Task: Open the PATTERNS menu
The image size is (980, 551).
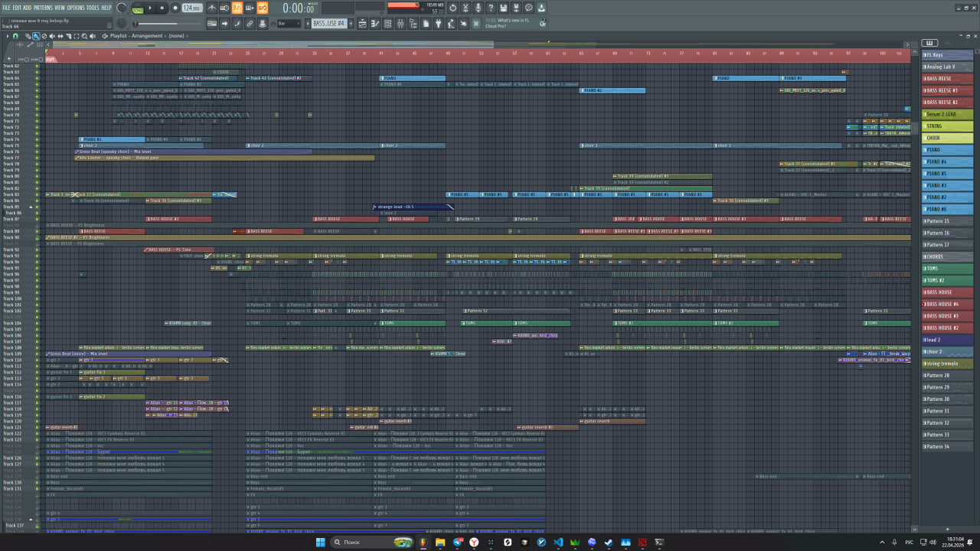Action: pos(43,8)
